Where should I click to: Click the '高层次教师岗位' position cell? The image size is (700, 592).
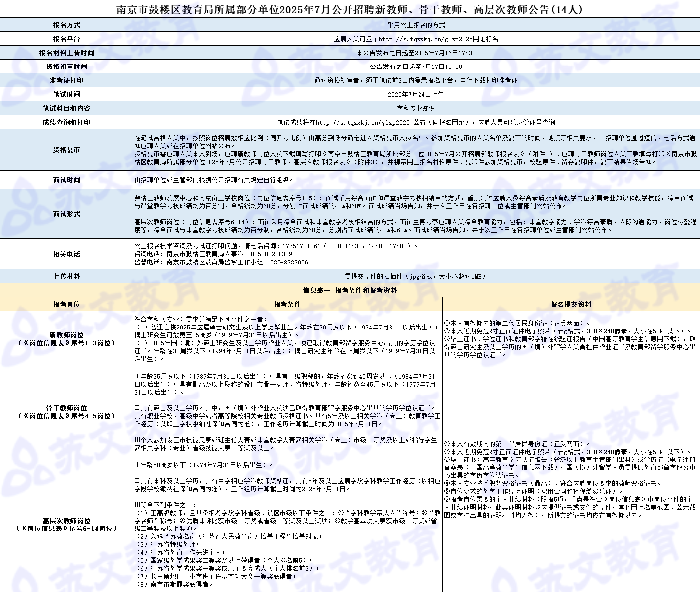(67, 525)
